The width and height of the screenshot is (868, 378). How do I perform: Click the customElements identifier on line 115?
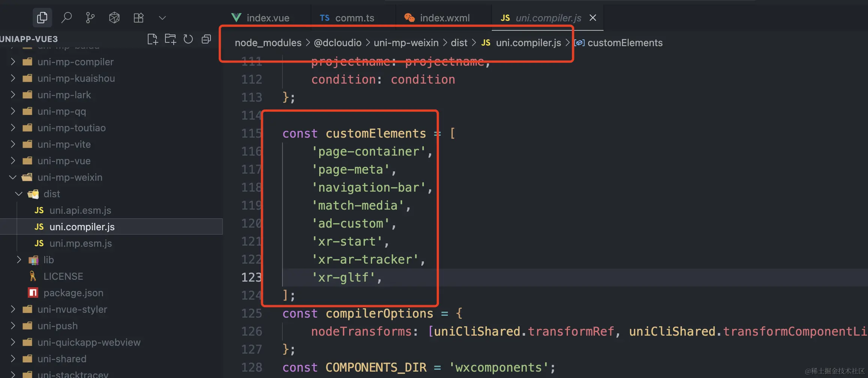click(376, 133)
